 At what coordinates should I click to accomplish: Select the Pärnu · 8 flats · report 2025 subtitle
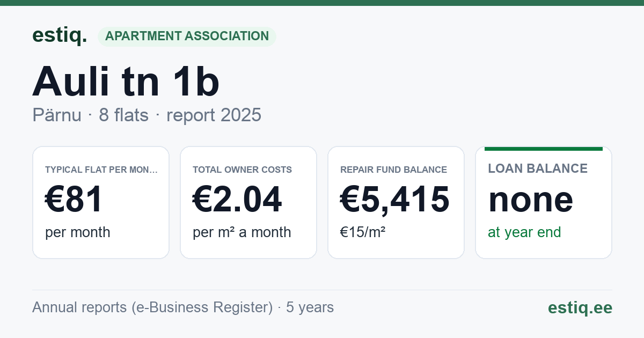147,115
